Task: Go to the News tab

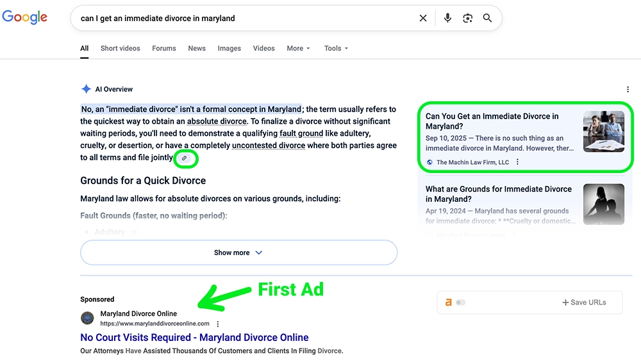Action: [197, 48]
